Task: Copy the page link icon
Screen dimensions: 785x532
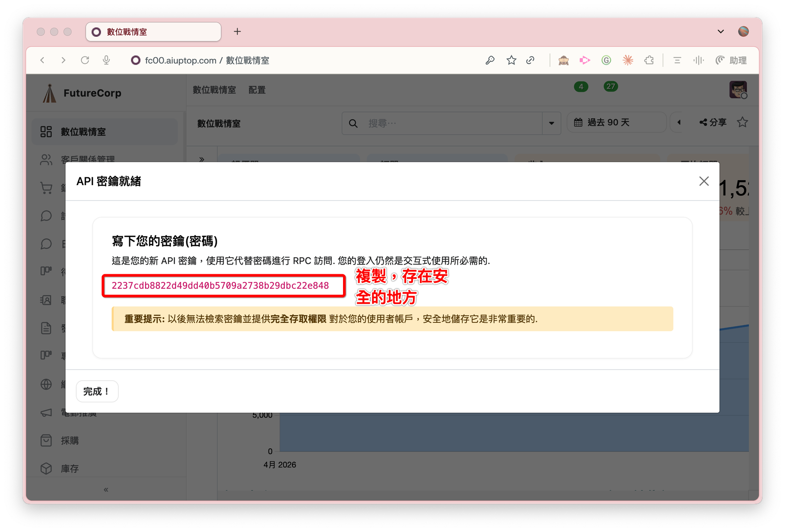Action: pos(530,60)
